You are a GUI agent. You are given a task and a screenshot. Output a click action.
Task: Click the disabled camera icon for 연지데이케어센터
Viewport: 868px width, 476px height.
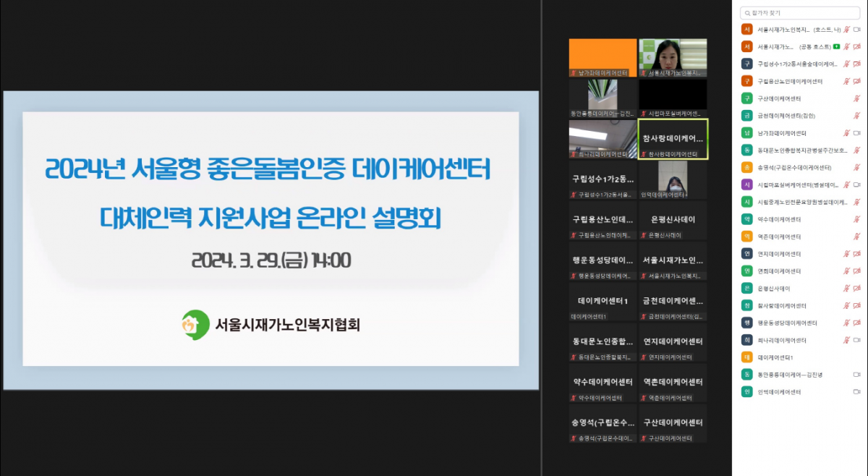point(856,254)
